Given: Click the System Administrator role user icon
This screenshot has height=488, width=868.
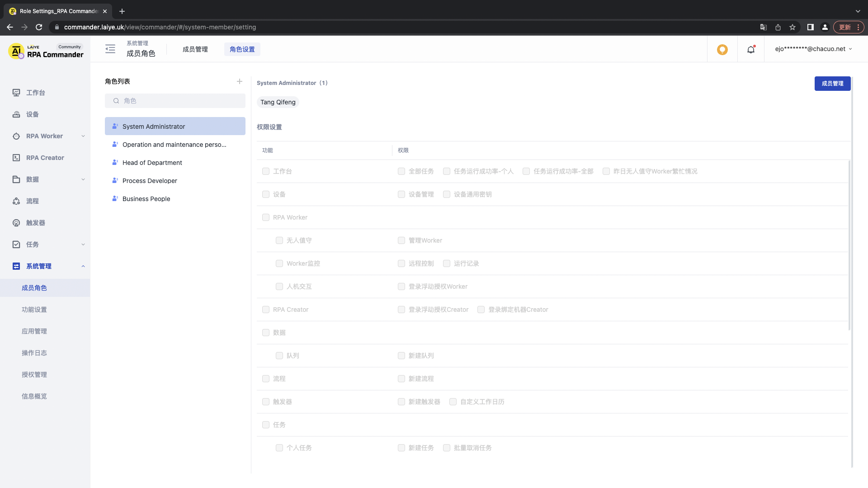Looking at the screenshot, I should [x=115, y=126].
